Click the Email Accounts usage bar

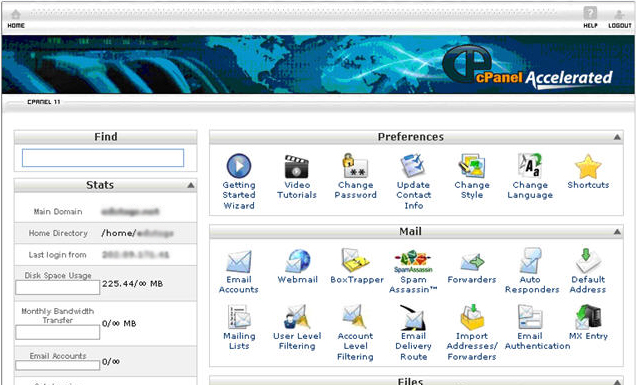[58, 366]
